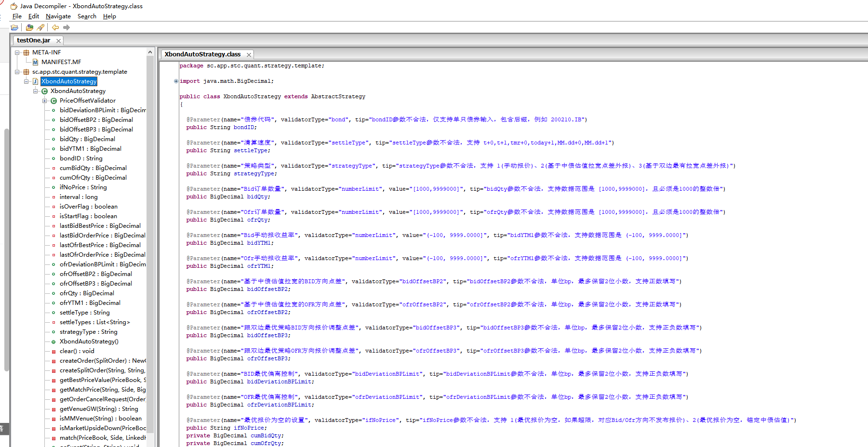Viewport: 868px width, 447px height.
Task: Select ofrQty : BigDecimal in outline
Action: [x=87, y=293]
